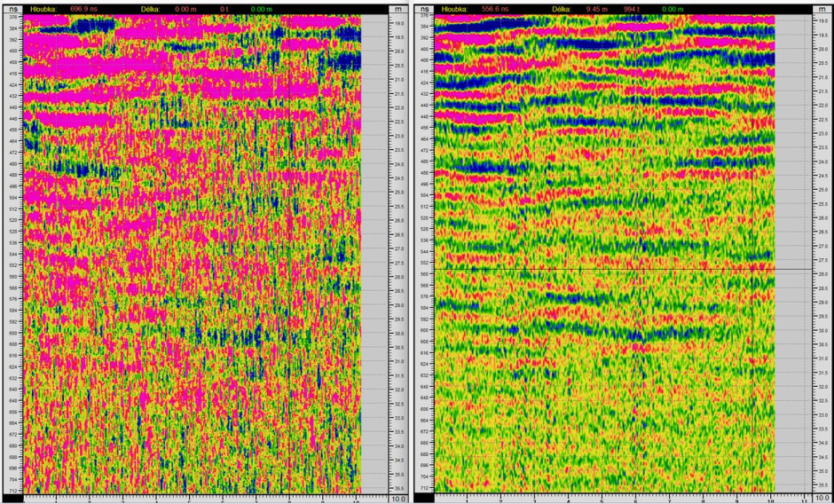Click the ns unit button in left panel
Screen dimensions: 834x504
[12, 9]
